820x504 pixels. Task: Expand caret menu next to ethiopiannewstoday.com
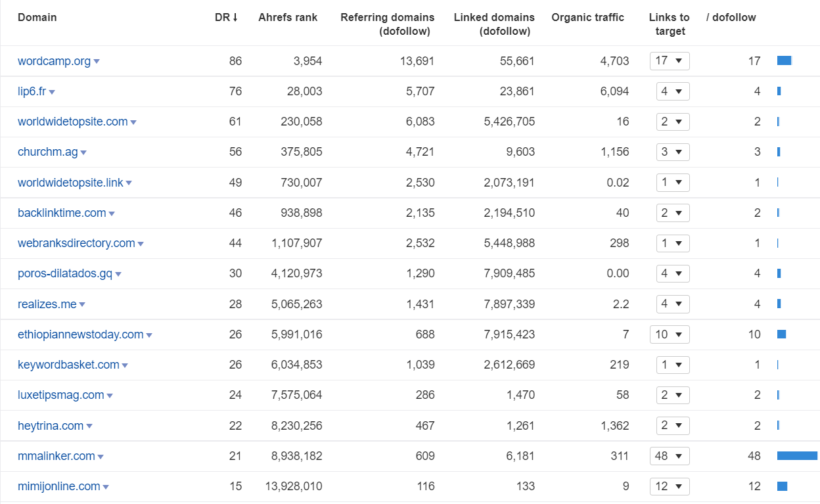(x=149, y=335)
